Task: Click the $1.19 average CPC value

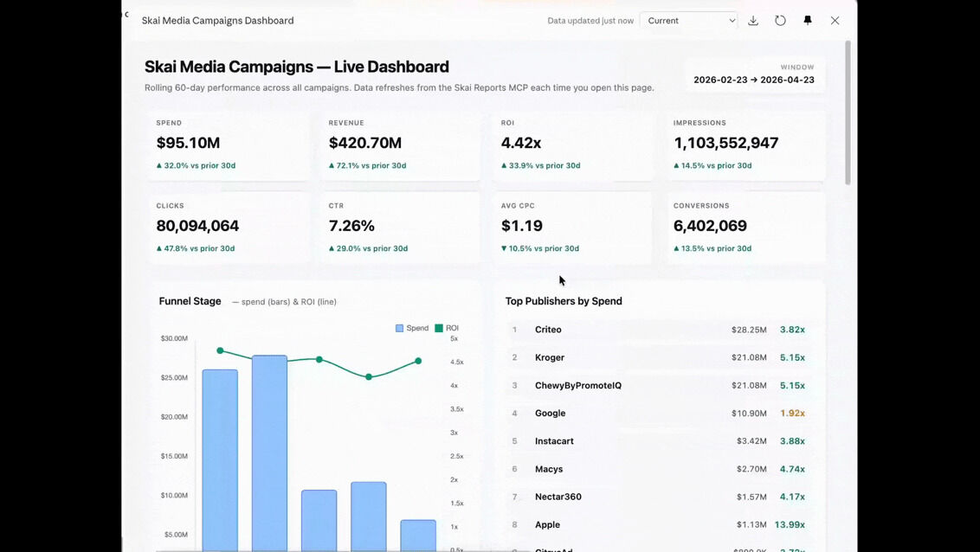Action: point(522,226)
